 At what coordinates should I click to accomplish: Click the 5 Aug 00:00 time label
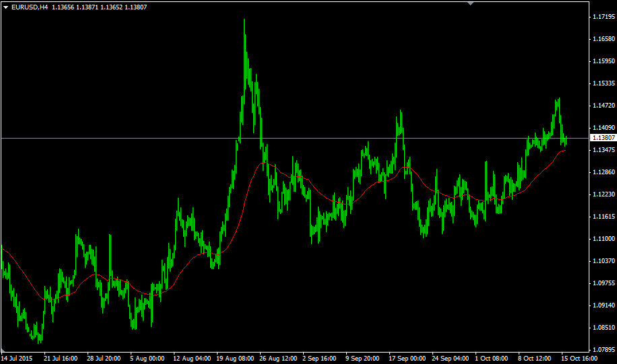[147, 359]
